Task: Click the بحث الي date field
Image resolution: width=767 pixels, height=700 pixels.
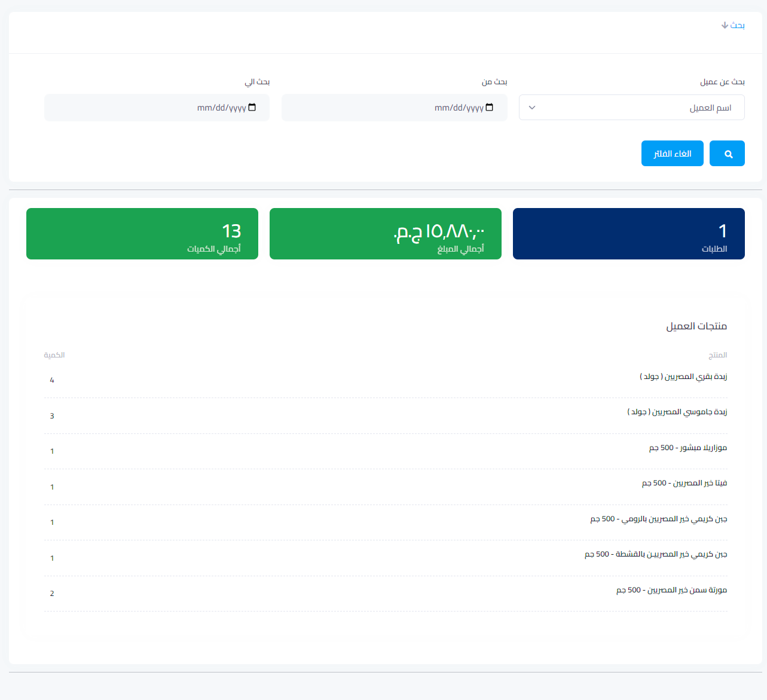Action: [157, 108]
